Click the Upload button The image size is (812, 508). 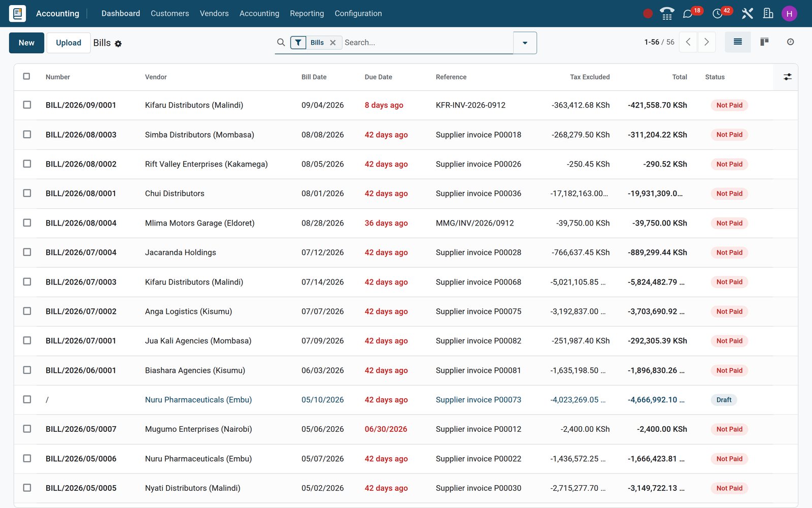(x=69, y=43)
